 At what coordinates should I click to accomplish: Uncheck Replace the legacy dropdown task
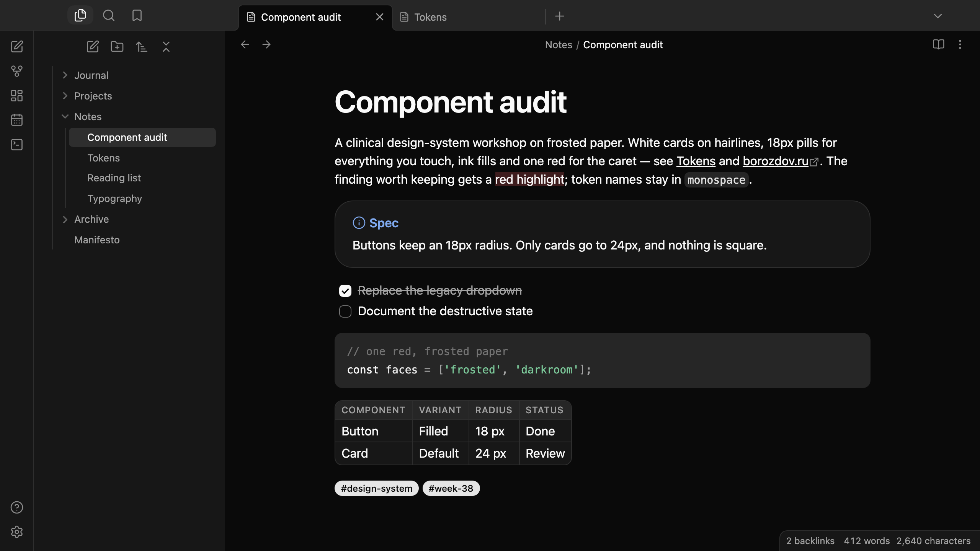tap(345, 291)
